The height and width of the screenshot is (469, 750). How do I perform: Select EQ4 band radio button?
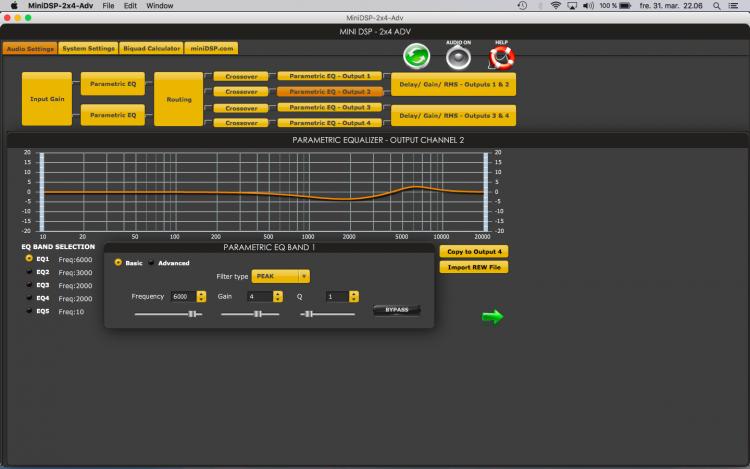click(x=29, y=297)
